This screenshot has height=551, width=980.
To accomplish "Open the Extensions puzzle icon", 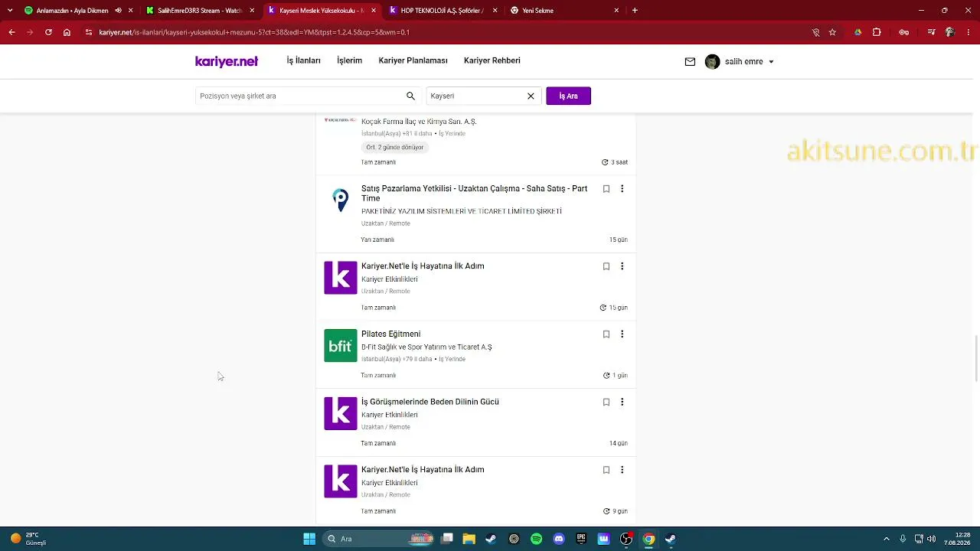I will point(877,32).
